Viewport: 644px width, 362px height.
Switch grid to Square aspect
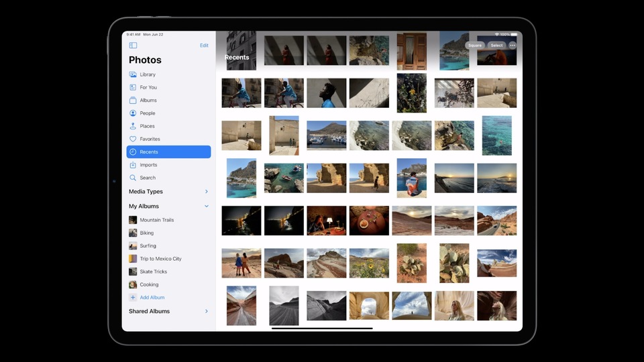[475, 46]
